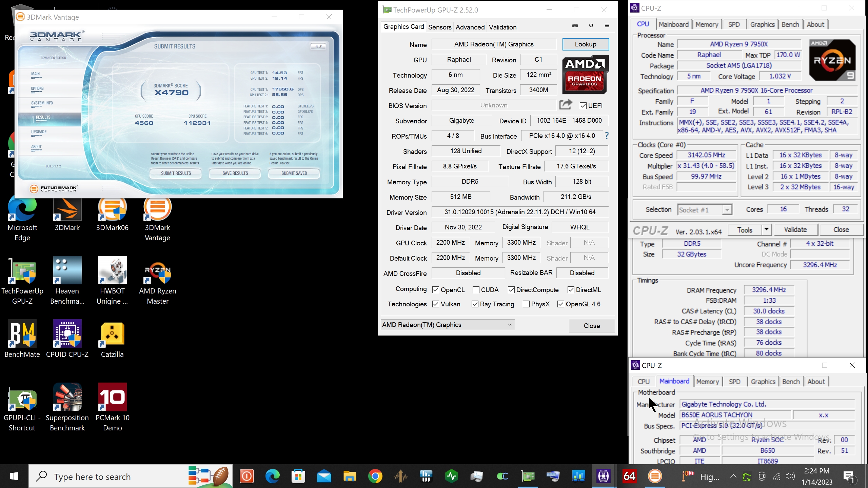The width and height of the screenshot is (868, 488).
Task: Click the Bus Interface question mark icon
Action: (x=607, y=136)
